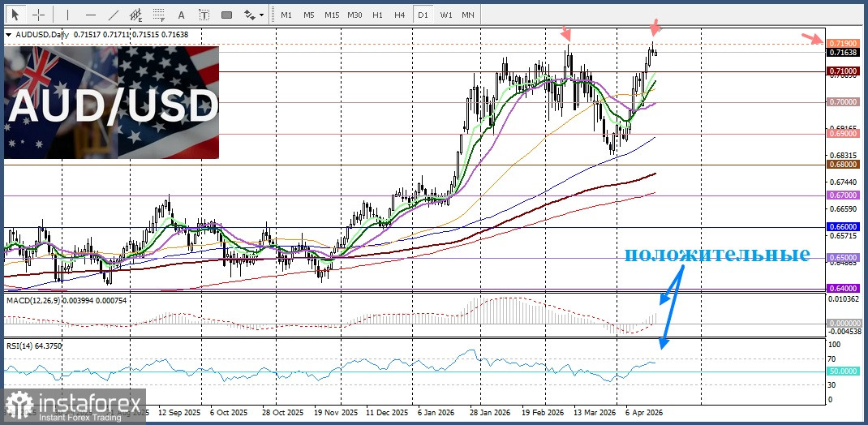Select the D1 daily timeframe
Viewport: 868px width, 425px height.
tap(422, 15)
